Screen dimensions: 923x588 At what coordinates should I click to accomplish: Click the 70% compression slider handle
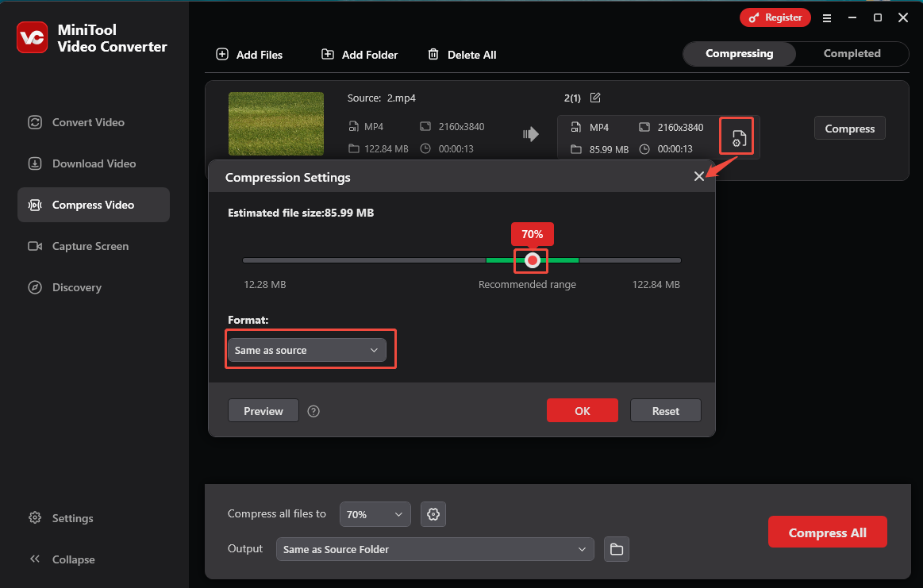(533, 260)
